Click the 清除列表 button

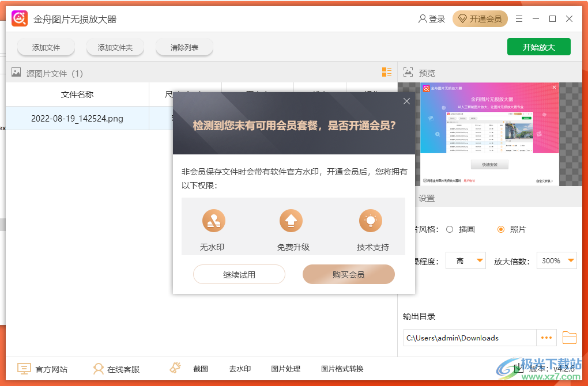click(x=184, y=48)
